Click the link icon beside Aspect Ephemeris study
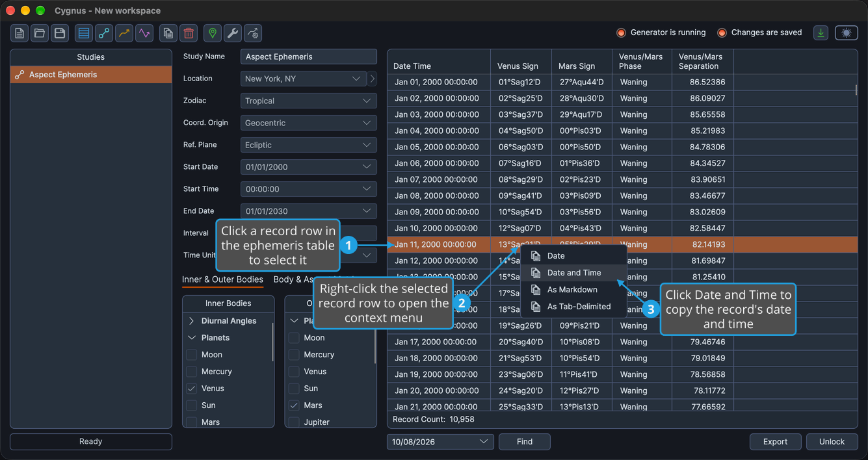This screenshot has height=460, width=868. [20, 75]
